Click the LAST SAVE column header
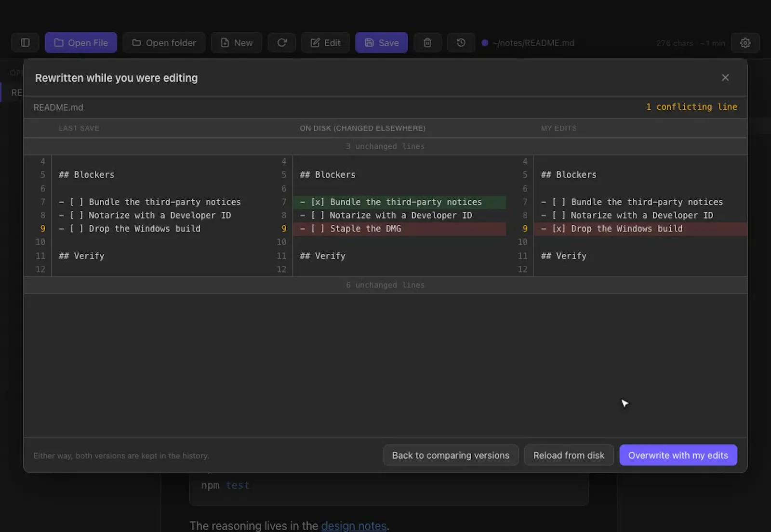The height and width of the screenshot is (532, 771). (79, 128)
